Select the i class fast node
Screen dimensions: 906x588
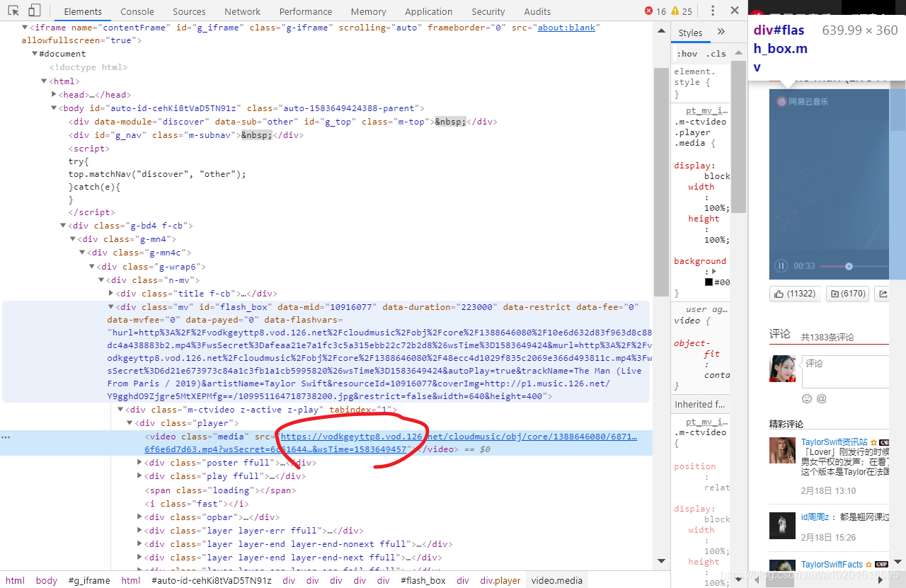pyautogui.click(x=197, y=504)
